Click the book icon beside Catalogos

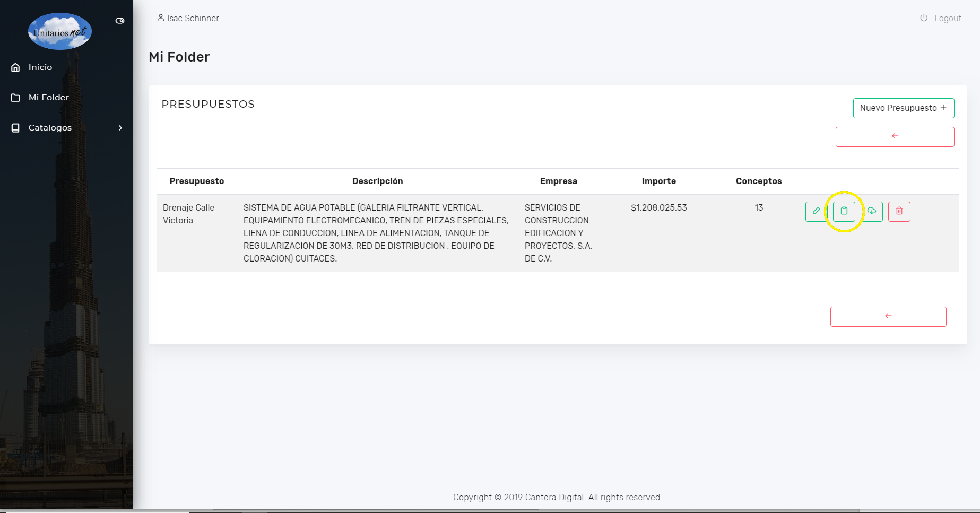tap(15, 128)
